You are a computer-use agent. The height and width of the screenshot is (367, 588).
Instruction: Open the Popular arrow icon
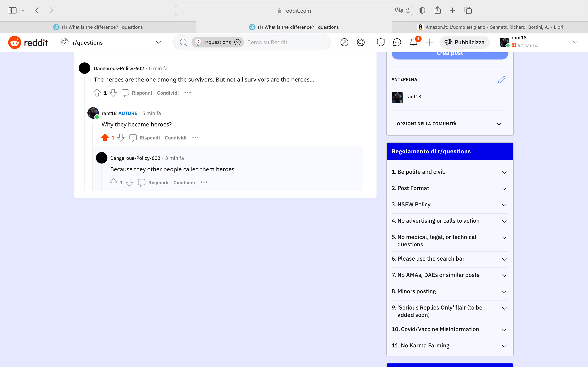coord(344,43)
